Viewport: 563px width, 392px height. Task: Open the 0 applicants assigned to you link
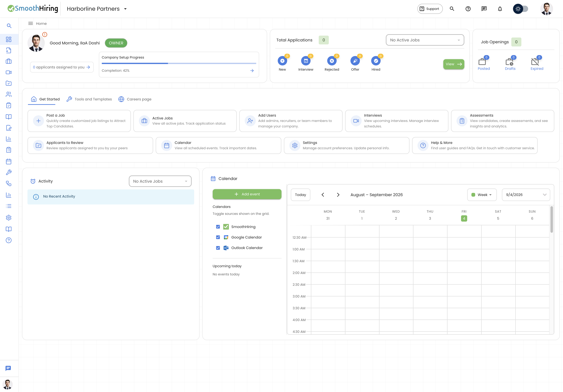(x=62, y=67)
